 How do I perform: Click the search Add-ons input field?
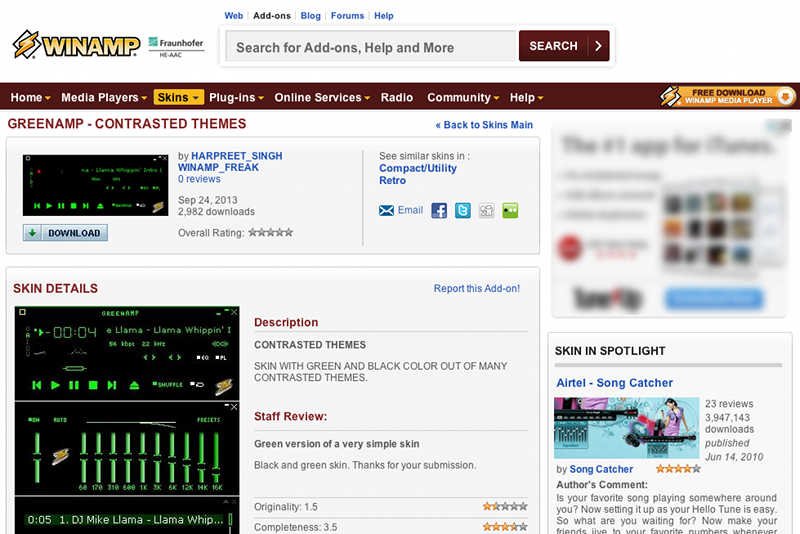tap(370, 47)
